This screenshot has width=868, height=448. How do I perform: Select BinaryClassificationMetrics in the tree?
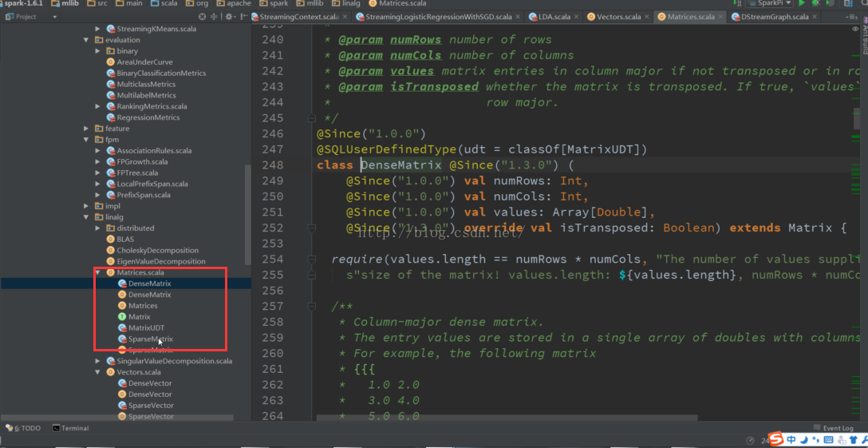point(161,73)
